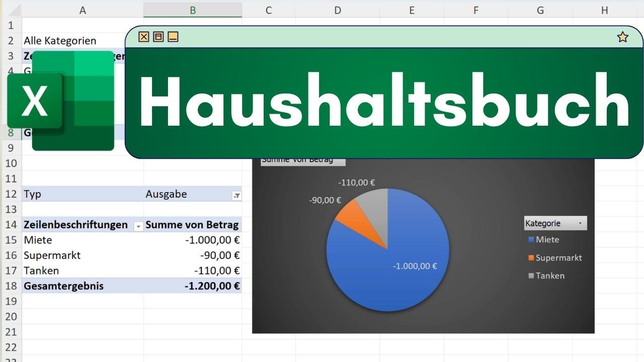The image size is (644, 362).
Task: Click the middle window icon in banner
Action: (x=158, y=37)
